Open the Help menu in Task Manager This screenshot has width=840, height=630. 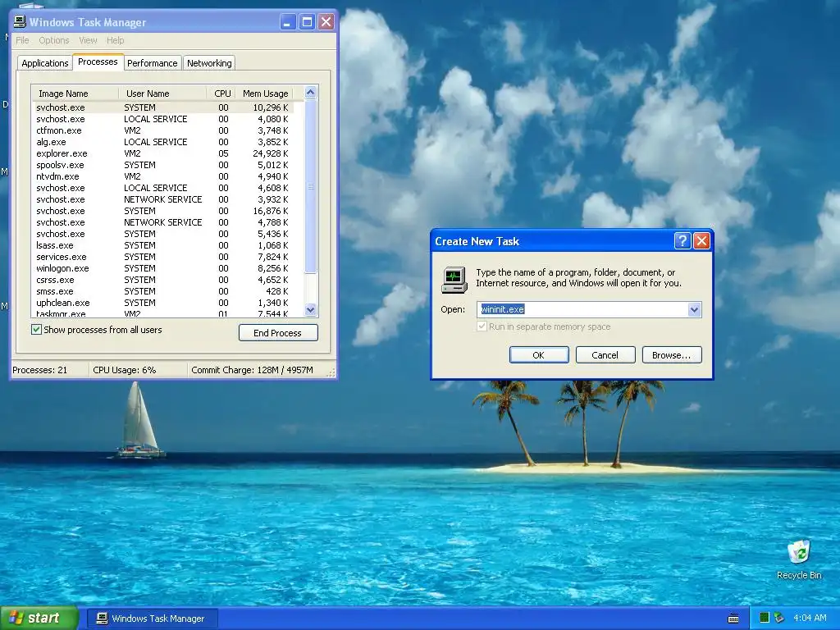click(x=115, y=40)
